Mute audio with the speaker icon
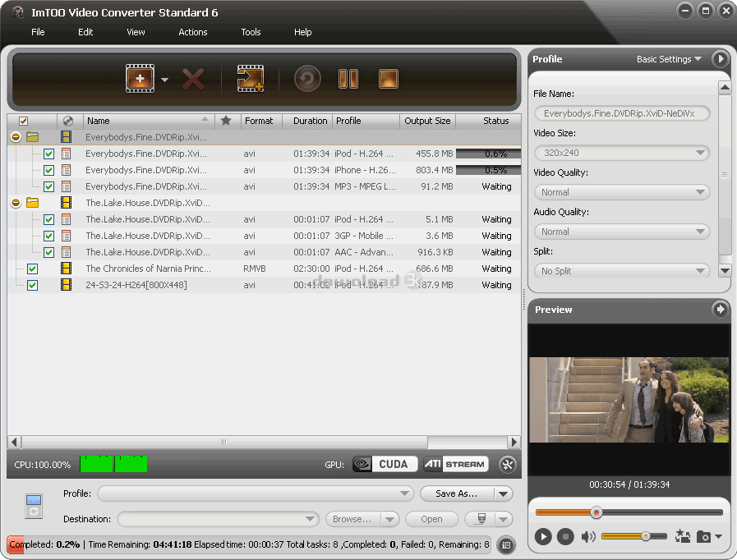 588,537
